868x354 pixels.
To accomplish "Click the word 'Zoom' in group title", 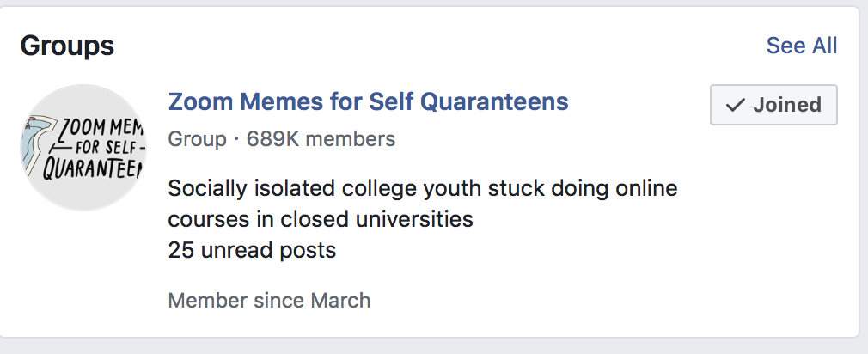I will [197, 101].
